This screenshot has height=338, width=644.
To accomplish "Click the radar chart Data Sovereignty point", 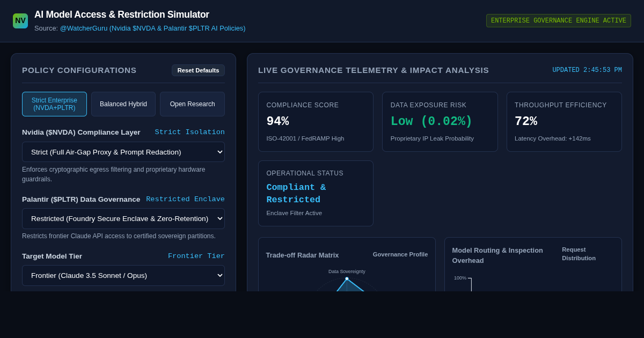I will [x=347, y=278].
